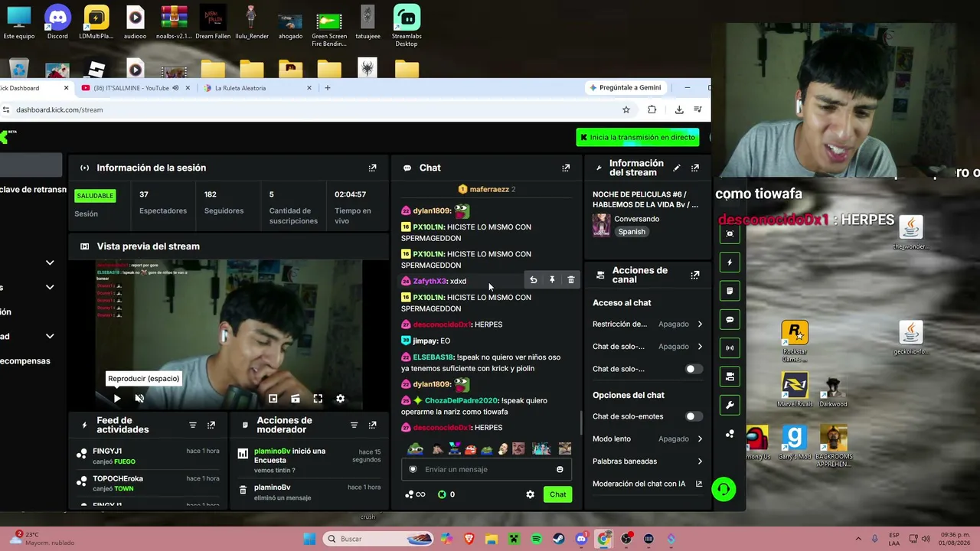Open browser extensions puzzle icon

(652, 109)
